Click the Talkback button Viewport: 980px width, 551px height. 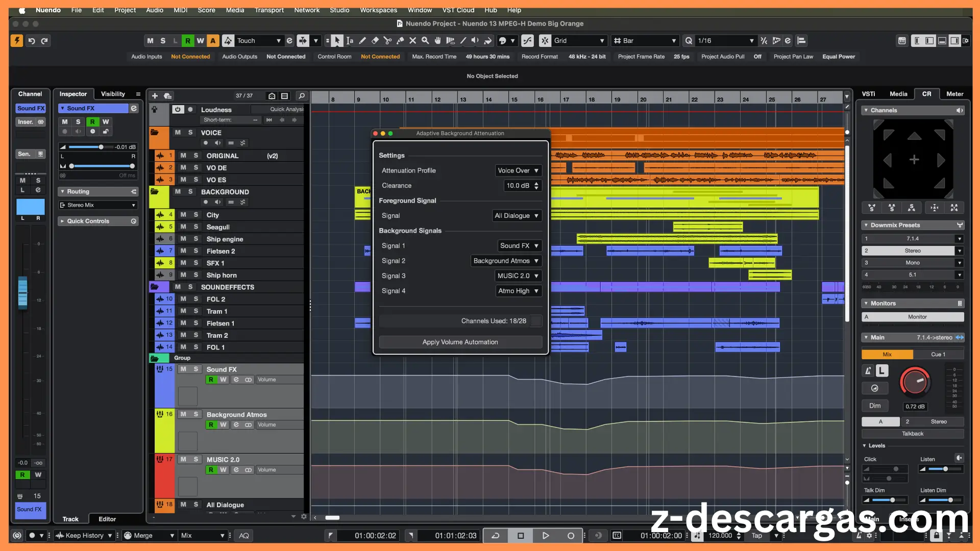click(913, 434)
